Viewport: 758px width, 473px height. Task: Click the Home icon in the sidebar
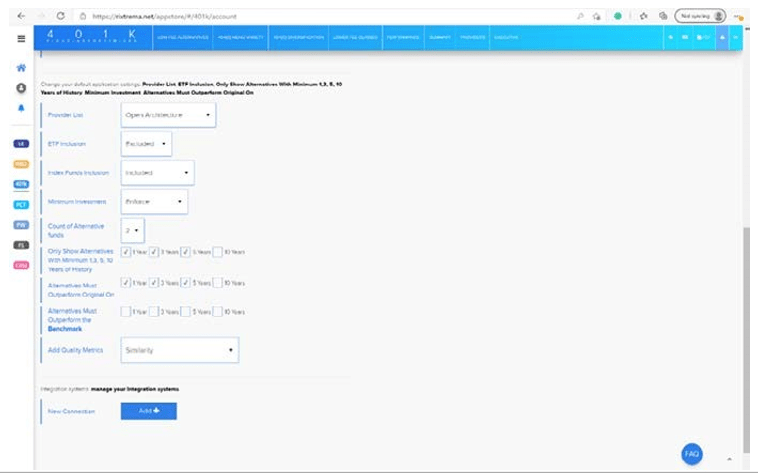21,68
